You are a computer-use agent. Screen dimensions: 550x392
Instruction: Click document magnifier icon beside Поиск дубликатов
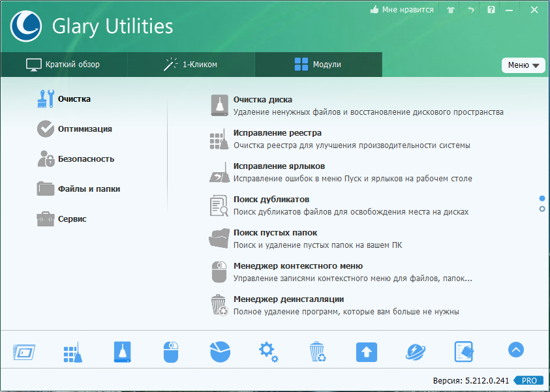(x=219, y=205)
